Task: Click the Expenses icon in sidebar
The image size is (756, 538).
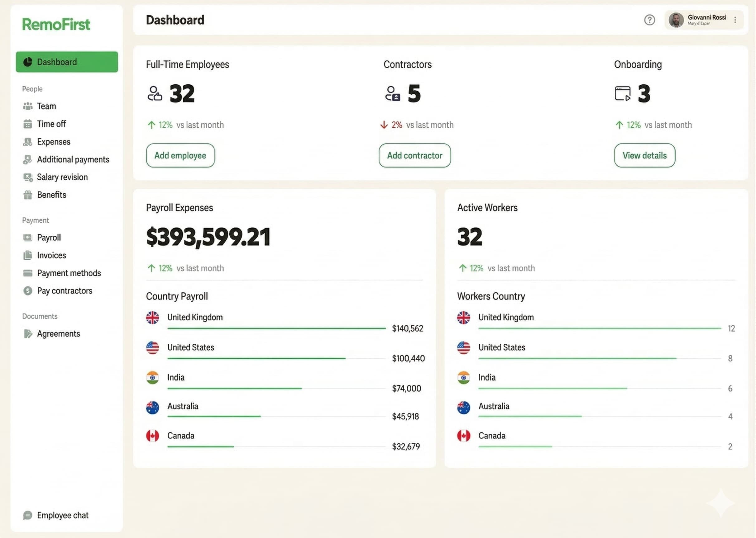Action: [x=28, y=141]
